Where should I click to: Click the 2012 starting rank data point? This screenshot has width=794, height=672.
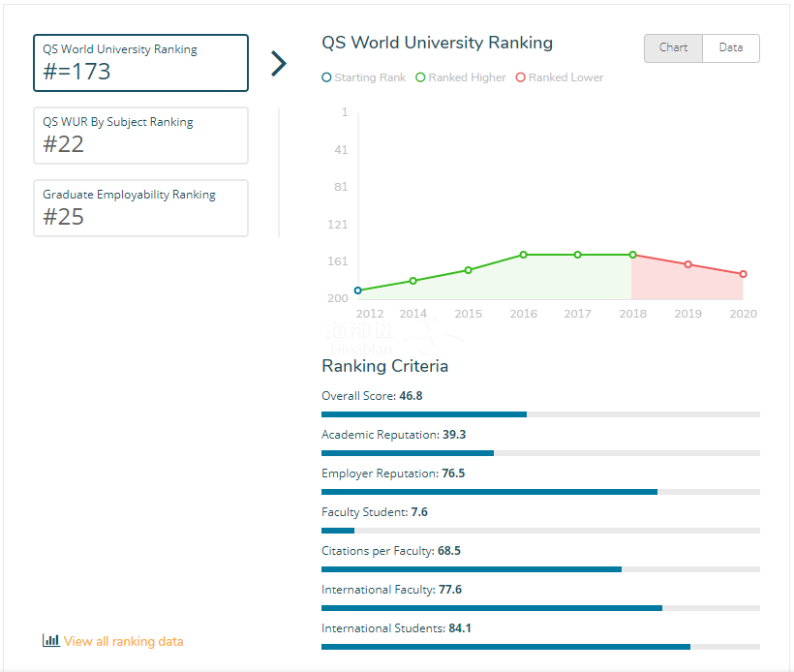click(358, 290)
